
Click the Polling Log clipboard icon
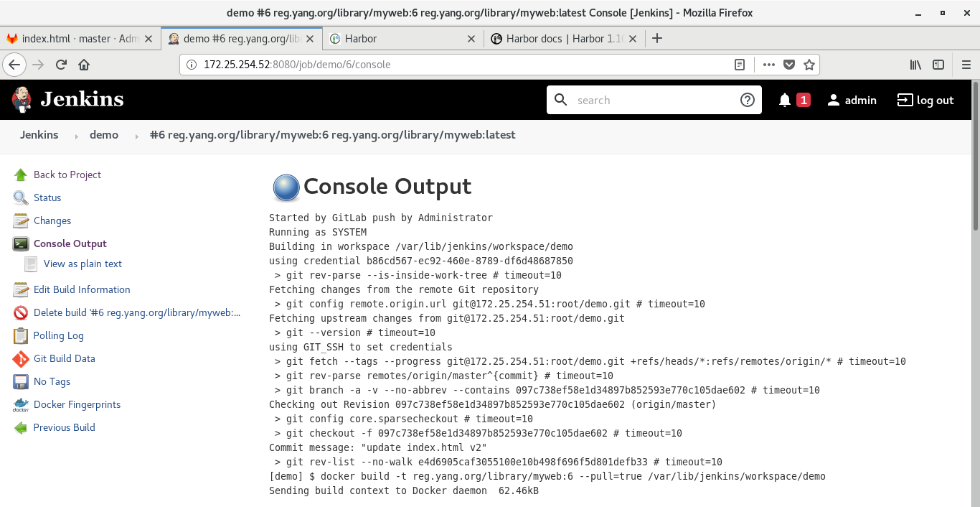pos(21,335)
